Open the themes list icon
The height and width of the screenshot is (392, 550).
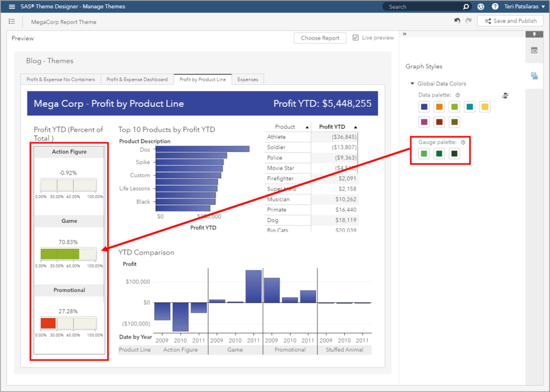coord(12,21)
